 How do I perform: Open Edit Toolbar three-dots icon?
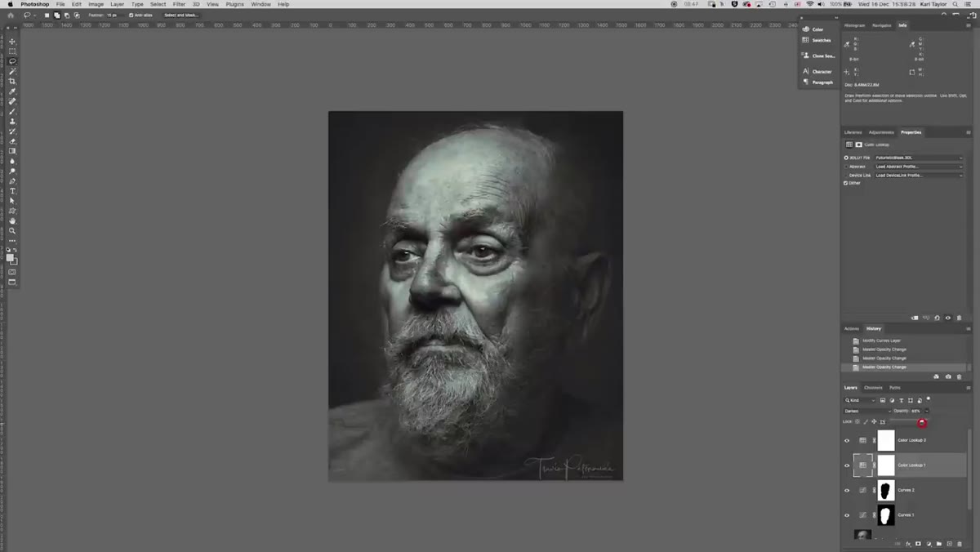[12, 241]
